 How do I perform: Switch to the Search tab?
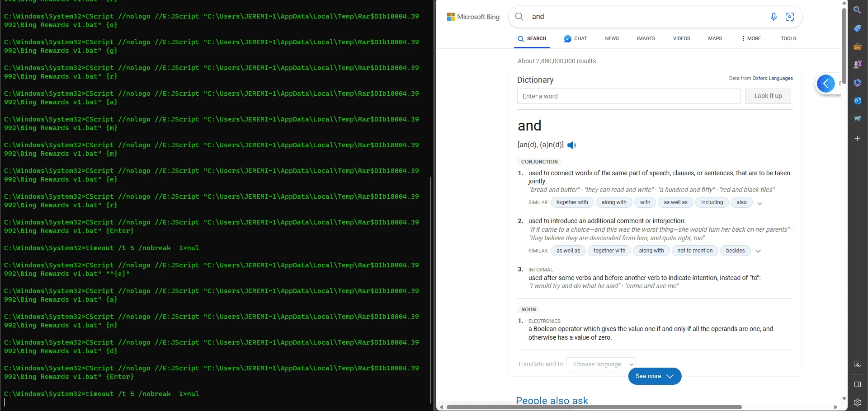[532, 39]
